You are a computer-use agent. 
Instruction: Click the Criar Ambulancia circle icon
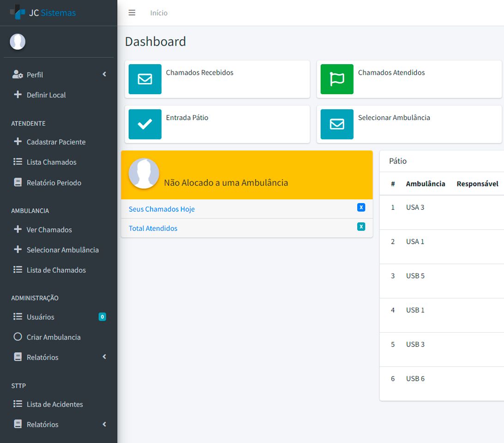pyautogui.click(x=18, y=337)
